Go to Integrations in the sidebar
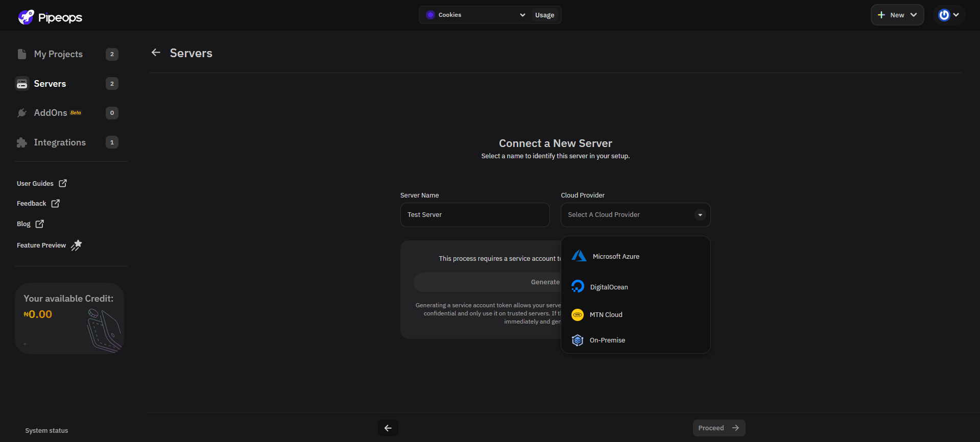This screenshot has width=980, height=442. 60,142
